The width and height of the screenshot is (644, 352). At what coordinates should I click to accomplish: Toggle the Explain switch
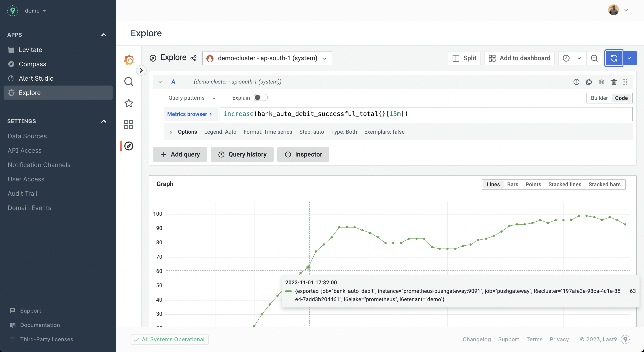tap(261, 97)
